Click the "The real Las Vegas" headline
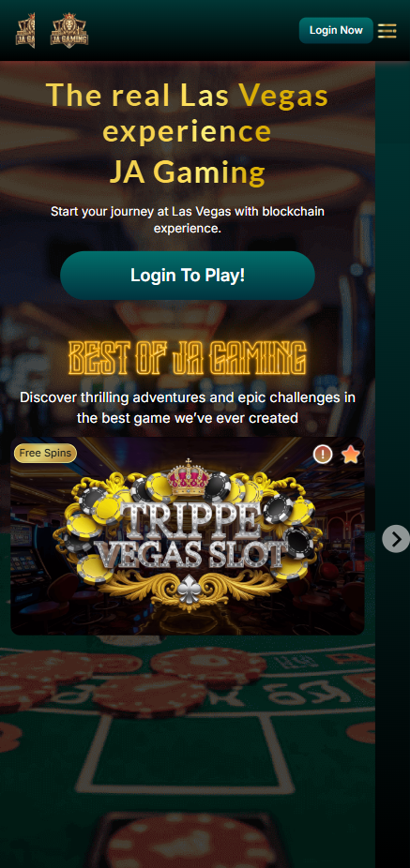This screenshot has height=868, width=410. pos(188,96)
